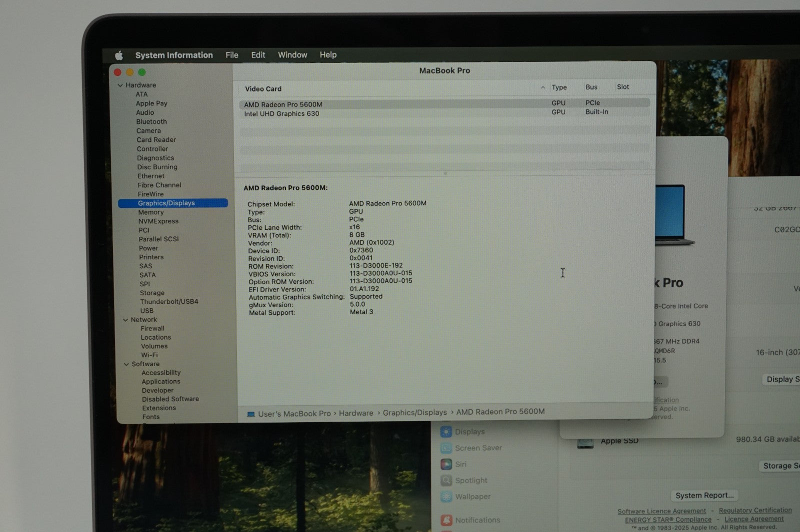Open Siri in System Settings sidebar
The height and width of the screenshot is (532, 800).
tap(453, 464)
